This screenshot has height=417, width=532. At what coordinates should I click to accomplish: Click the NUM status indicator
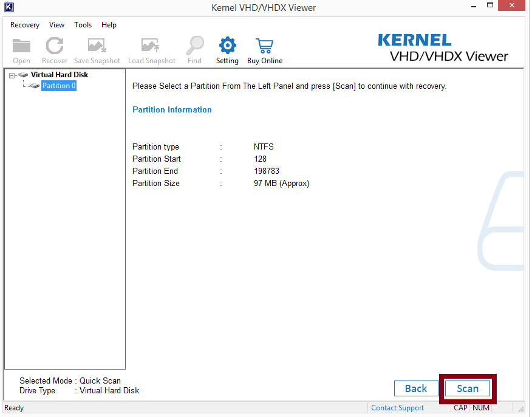click(481, 408)
